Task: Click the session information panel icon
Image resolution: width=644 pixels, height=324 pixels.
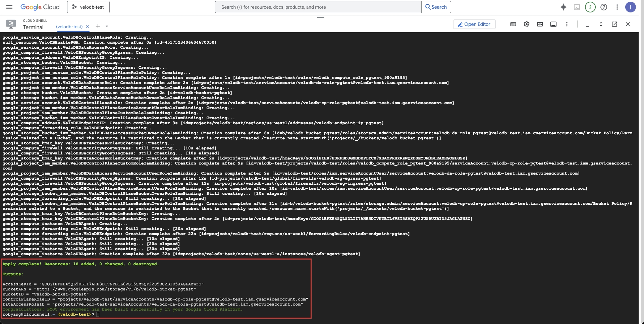Action: point(553,24)
